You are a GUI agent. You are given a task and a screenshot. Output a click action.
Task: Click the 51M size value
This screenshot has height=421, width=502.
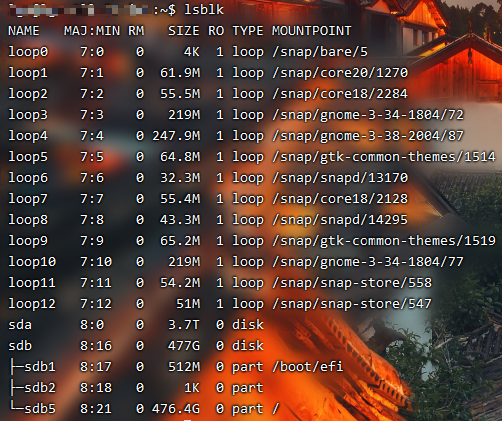point(188,304)
